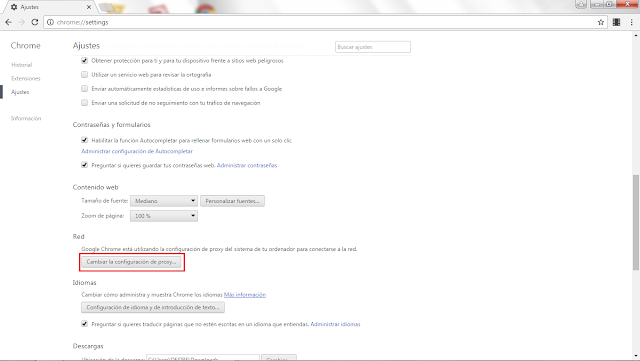The height and width of the screenshot is (361, 640).
Task: Open Configuración de idioma y de introducción de texto
Action: click(153, 307)
